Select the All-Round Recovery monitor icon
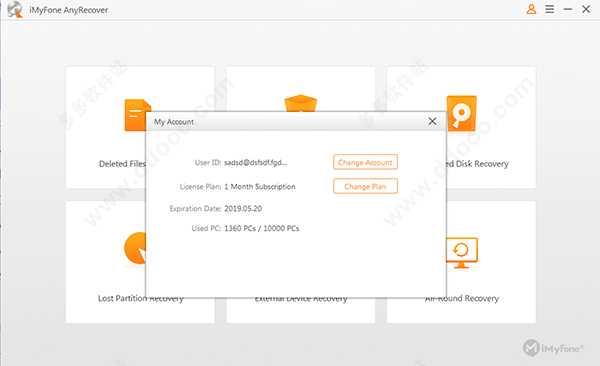600x366 pixels. [x=461, y=252]
